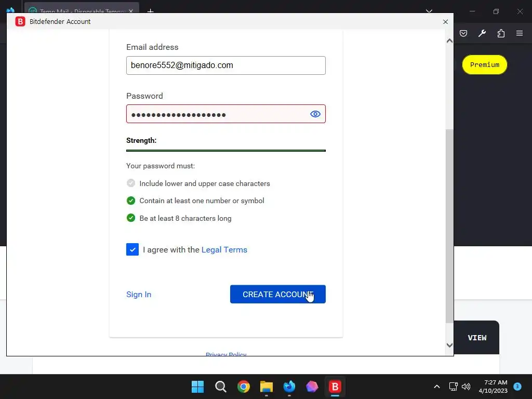Click the VIEW button in the browser page
Screen dimensions: 532x399
(477, 338)
